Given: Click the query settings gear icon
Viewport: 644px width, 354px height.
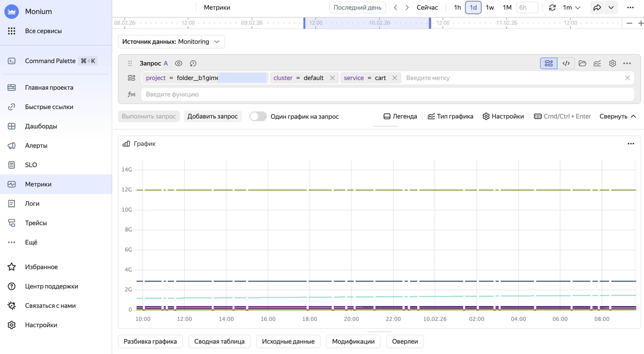Looking at the screenshot, I should (612, 64).
